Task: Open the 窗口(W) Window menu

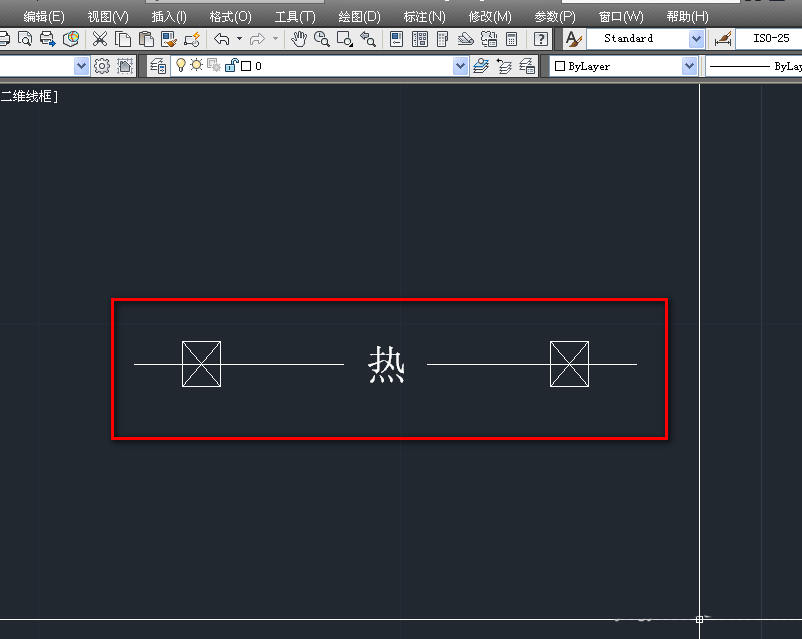Action: point(621,17)
